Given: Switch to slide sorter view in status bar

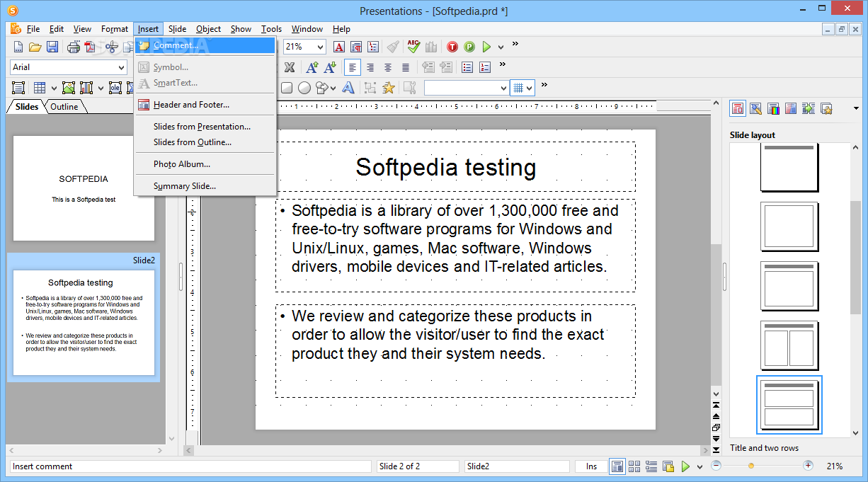Looking at the screenshot, I should click(634, 466).
